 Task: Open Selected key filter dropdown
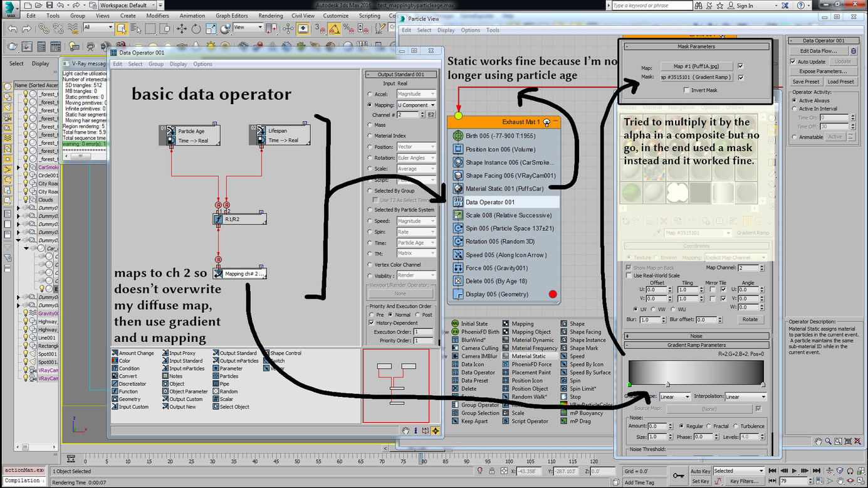click(738, 470)
